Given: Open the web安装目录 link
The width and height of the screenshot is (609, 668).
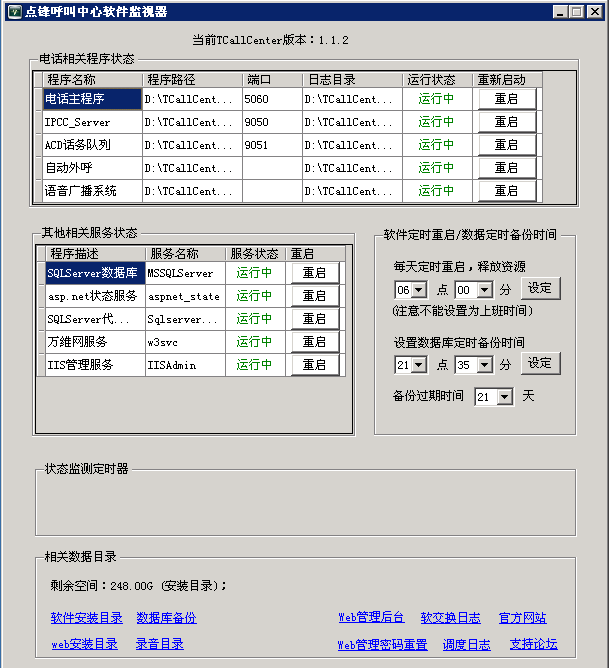Looking at the screenshot, I should [x=84, y=644].
